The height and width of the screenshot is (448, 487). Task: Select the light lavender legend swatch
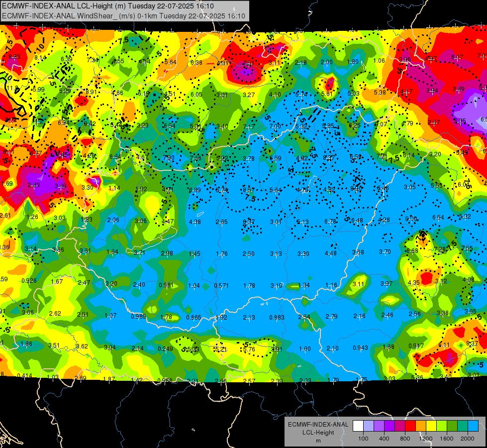click(369, 426)
